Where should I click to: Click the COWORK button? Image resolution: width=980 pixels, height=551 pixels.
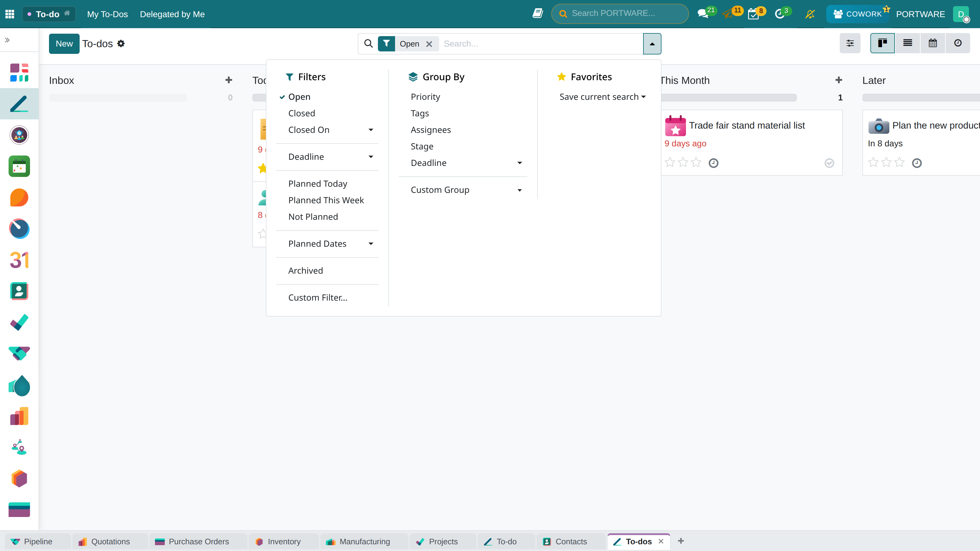pos(858,14)
